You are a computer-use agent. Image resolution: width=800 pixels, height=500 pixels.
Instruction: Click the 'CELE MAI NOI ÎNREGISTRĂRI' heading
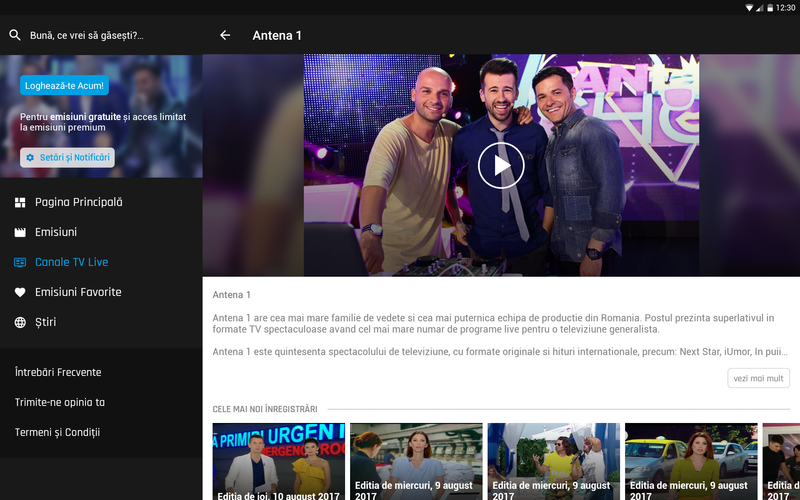[265, 409]
